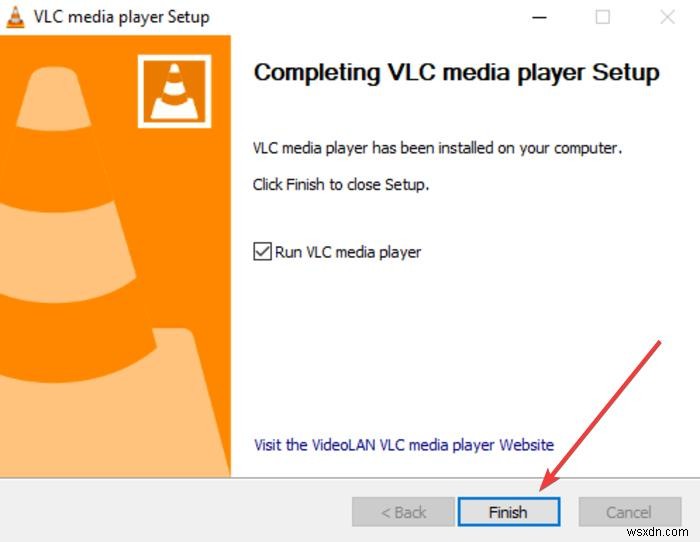
Task: Uncheck the Run VLC media player checkbox
Action: 262,251
